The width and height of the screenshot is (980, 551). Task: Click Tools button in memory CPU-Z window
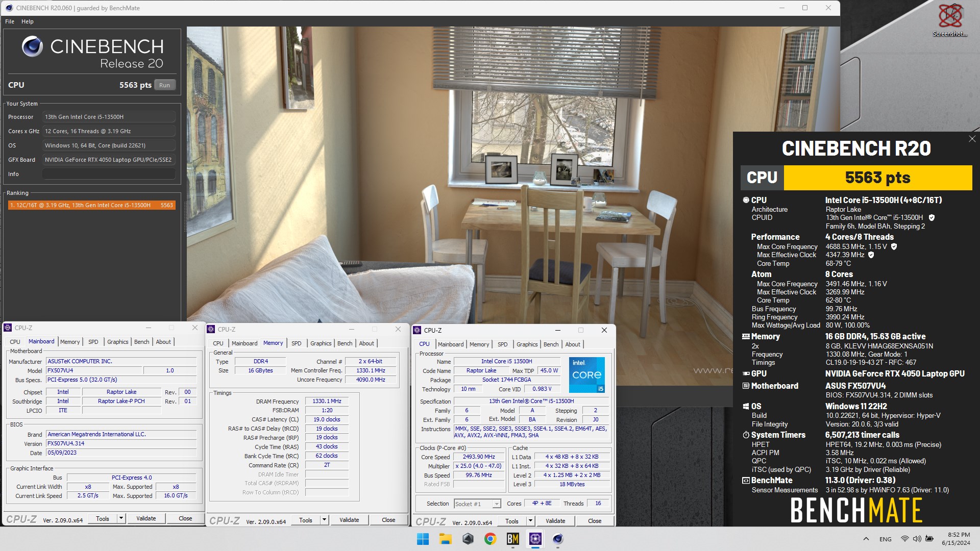[x=306, y=520]
